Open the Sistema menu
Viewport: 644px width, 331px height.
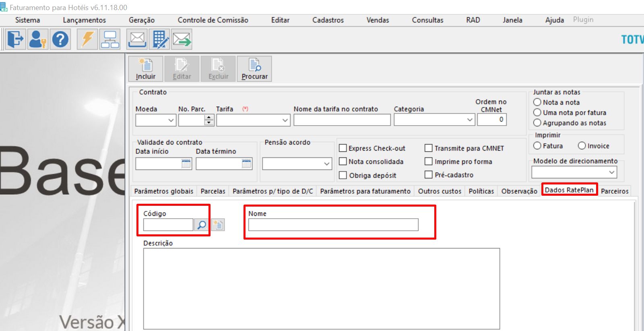[x=27, y=20]
